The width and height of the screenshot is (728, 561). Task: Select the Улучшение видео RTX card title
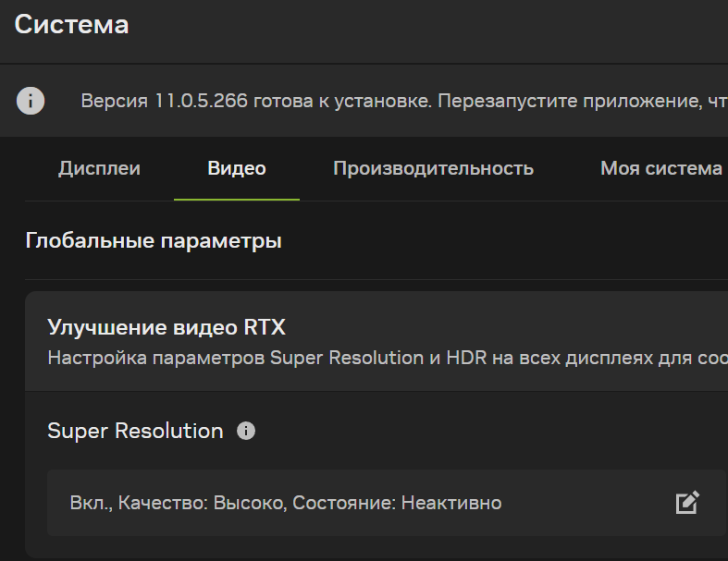[167, 327]
